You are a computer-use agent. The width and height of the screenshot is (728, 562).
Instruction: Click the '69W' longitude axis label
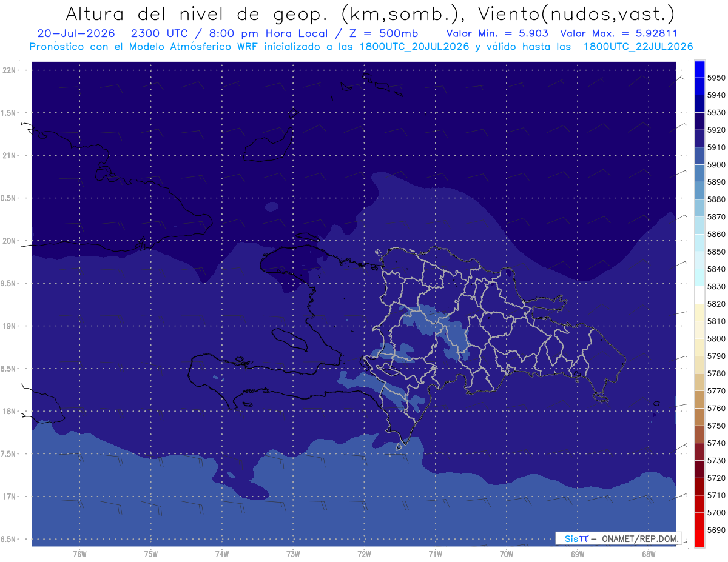[578, 554]
